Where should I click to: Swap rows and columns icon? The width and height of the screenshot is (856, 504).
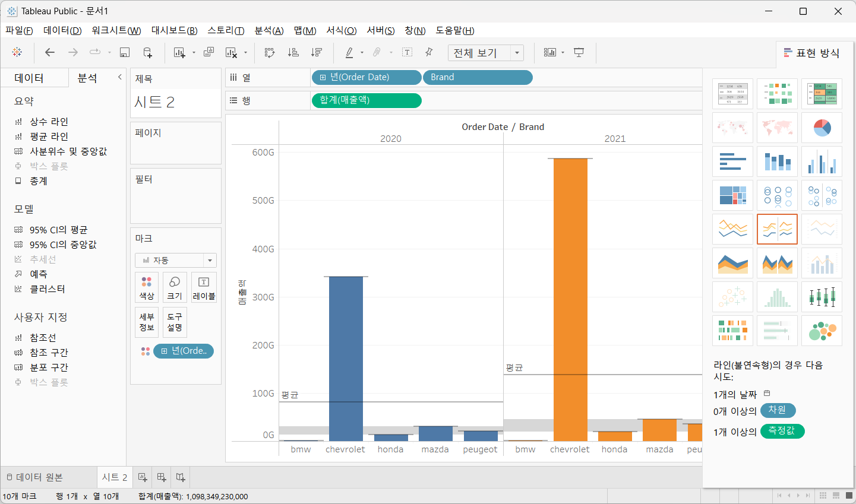270,52
